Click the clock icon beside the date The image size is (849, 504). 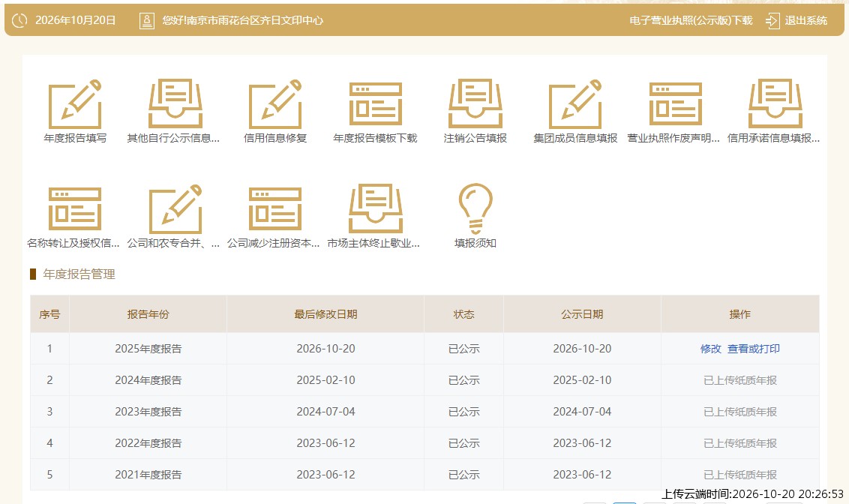(x=19, y=20)
